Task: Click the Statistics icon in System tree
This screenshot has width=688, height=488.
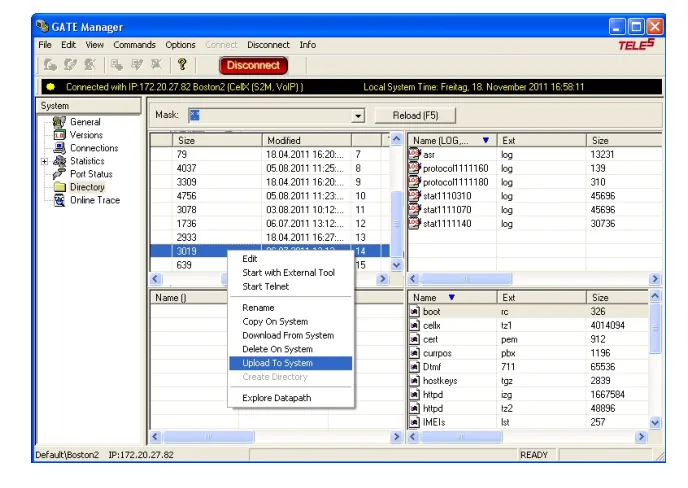Action: coord(59,161)
